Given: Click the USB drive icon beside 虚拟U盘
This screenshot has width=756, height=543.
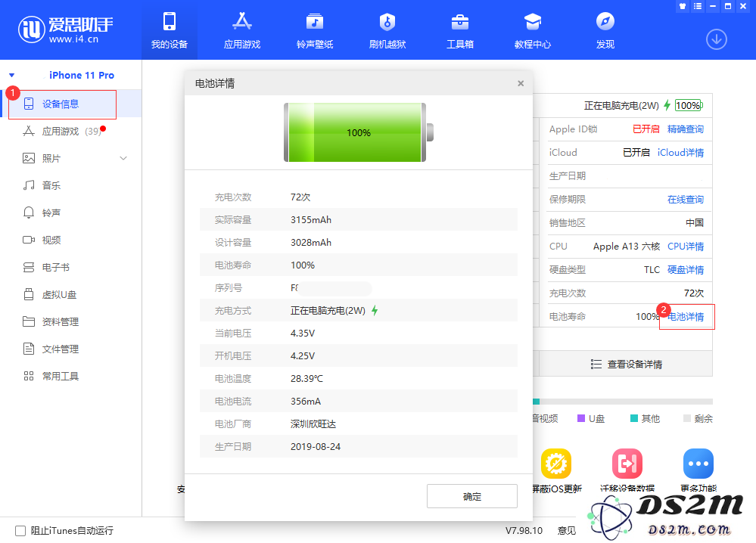Looking at the screenshot, I should click(x=29, y=294).
